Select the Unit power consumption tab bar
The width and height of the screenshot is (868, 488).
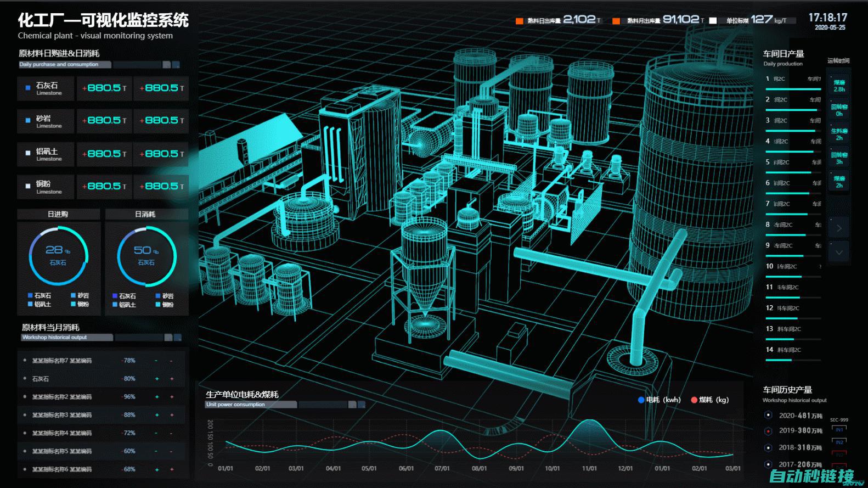point(251,405)
